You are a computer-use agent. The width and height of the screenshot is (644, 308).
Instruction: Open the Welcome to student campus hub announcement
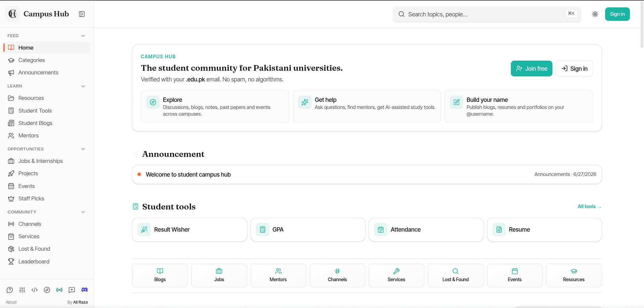[x=367, y=174]
